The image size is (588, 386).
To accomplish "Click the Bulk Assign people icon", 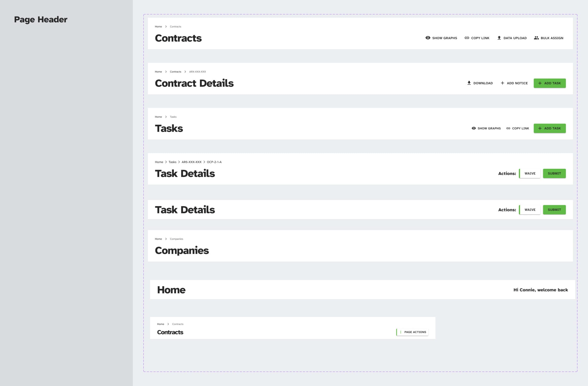I will coord(536,38).
